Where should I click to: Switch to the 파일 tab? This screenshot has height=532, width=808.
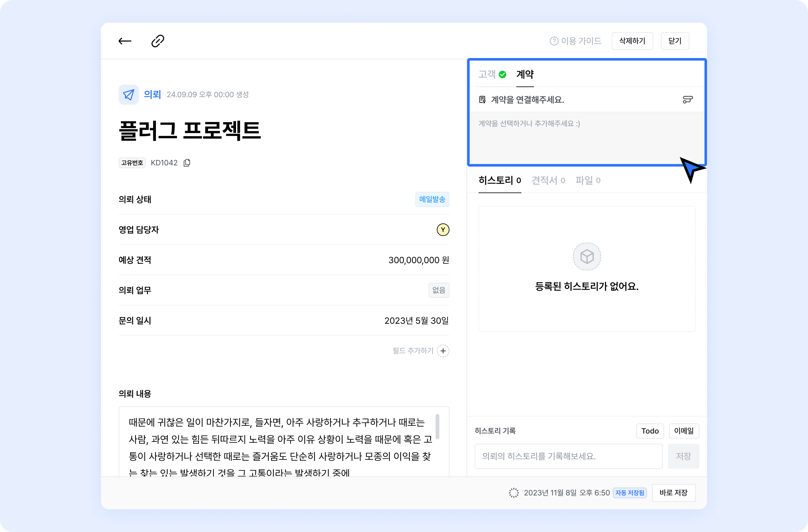pyautogui.click(x=587, y=180)
